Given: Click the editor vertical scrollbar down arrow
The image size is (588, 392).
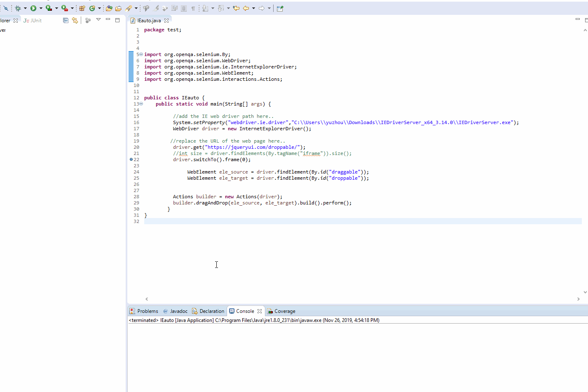Looking at the screenshot, I should [x=586, y=292].
